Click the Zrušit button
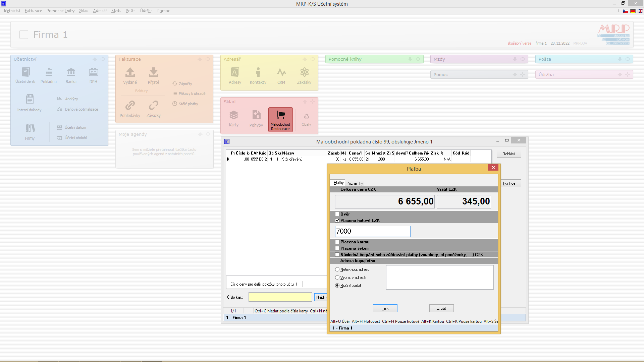644x362 pixels. click(441, 308)
